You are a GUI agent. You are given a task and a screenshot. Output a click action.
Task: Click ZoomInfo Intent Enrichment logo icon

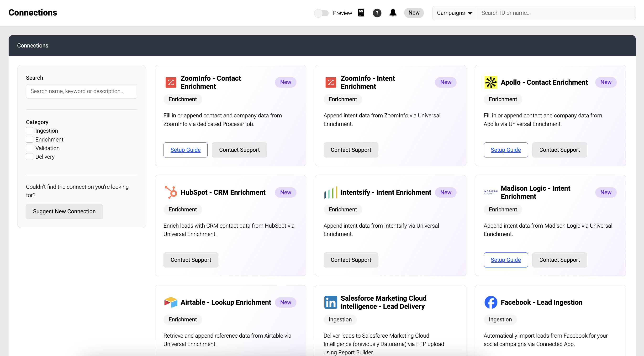point(331,82)
